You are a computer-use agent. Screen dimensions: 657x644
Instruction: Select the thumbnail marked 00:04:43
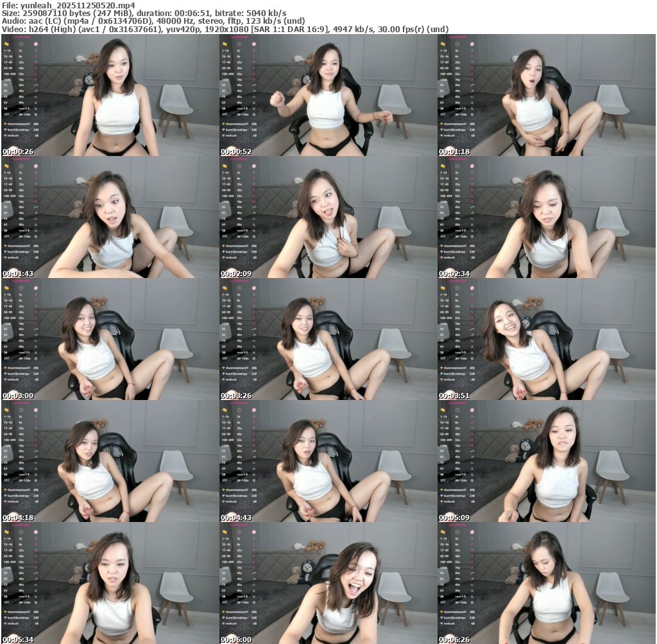pos(328,462)
